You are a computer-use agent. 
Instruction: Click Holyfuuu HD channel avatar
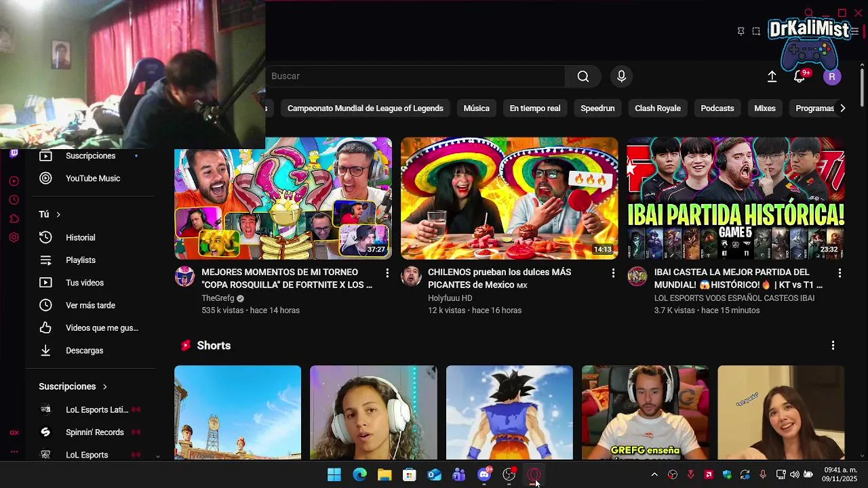click(x=411, y=277)
